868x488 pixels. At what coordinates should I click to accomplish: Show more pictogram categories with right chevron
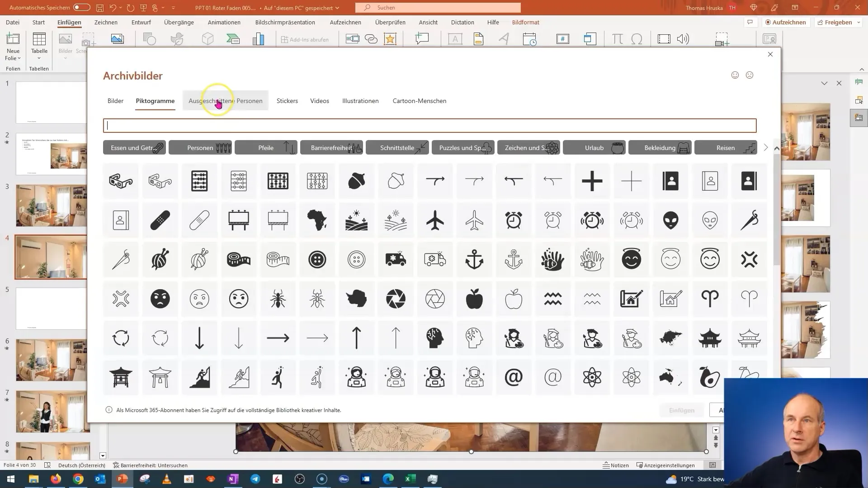tap(765, 148)
